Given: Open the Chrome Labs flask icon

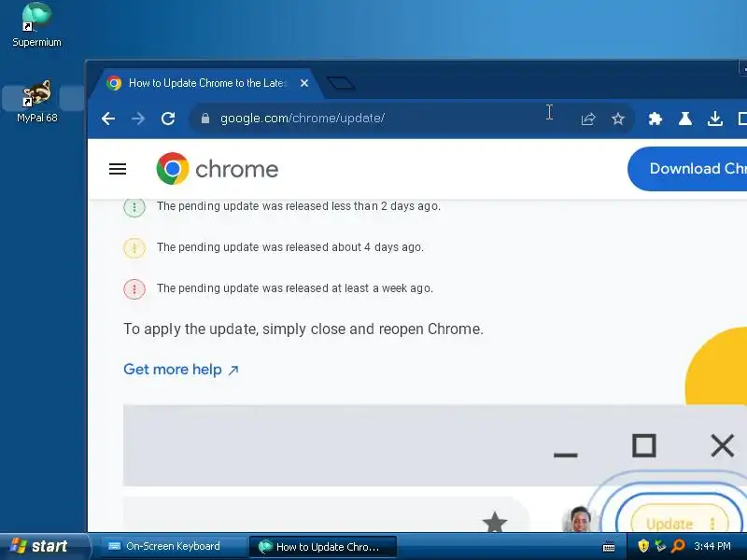Looking at the screenshot, I should 685,119.
